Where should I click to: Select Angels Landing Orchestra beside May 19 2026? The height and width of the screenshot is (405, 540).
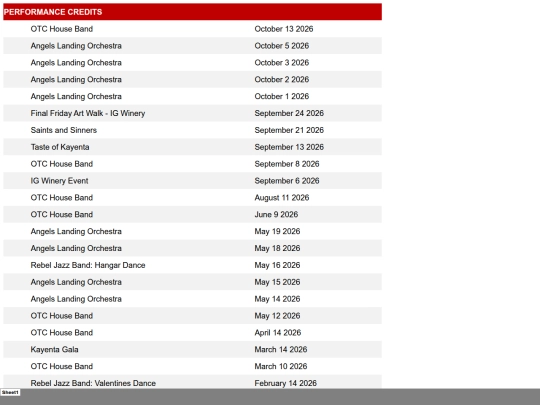[x=76, y=231]
